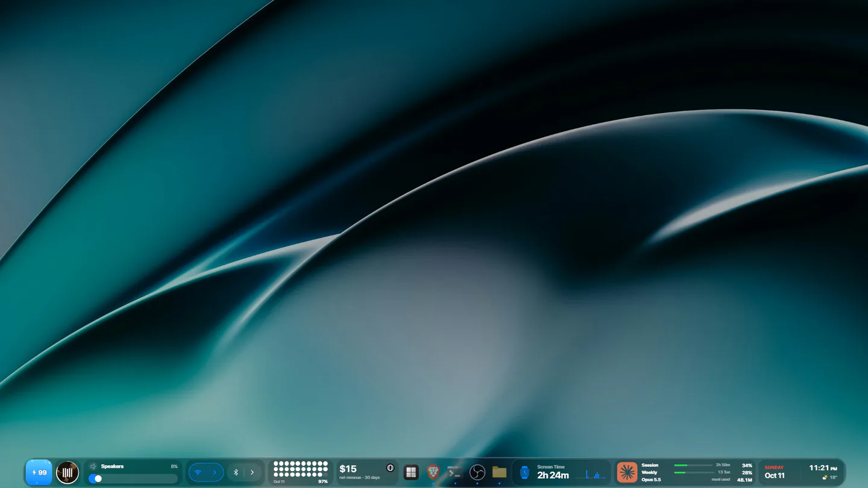This screenshot has height=488, width=868.
Task: Open the orange Claude usage icon
Action: pyautogui.click(x=627, y=472)
